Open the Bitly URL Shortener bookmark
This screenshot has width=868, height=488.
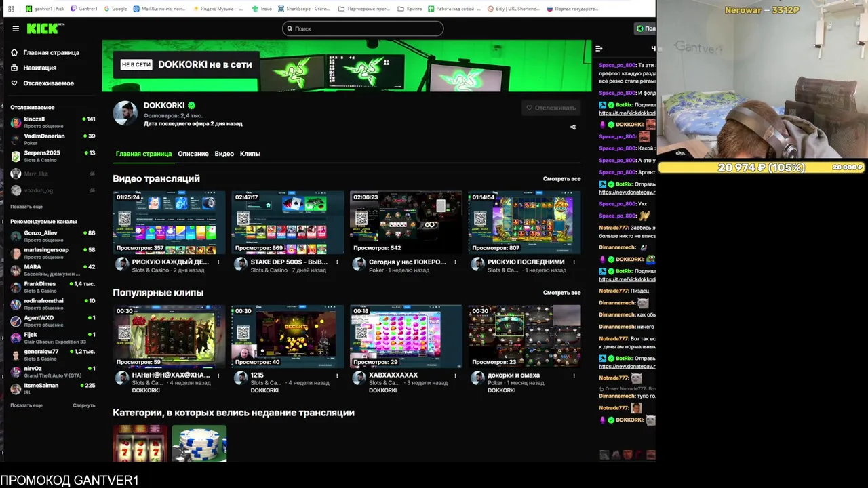514,9
